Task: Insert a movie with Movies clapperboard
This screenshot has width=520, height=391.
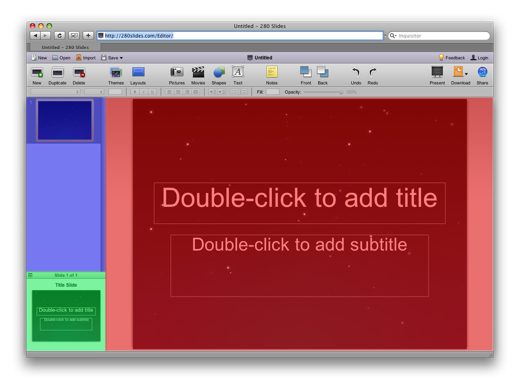Action: point(198,72)
